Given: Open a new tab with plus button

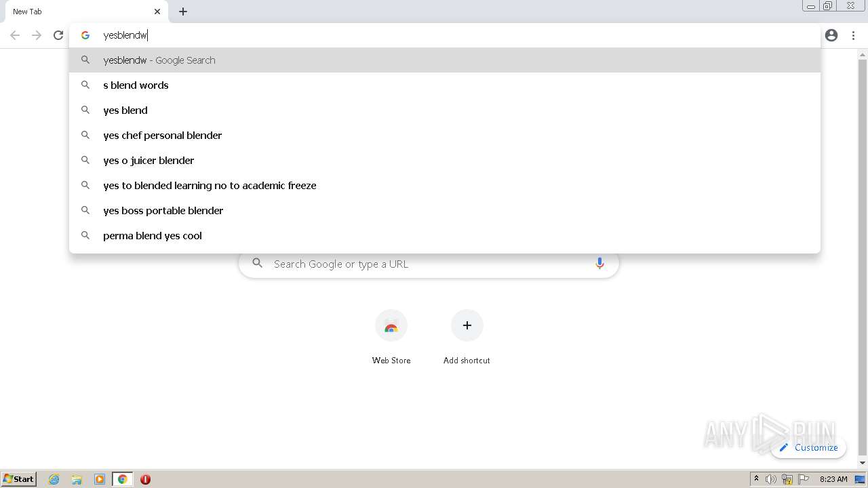Looking at the screenshot, I should pos(183,12).
